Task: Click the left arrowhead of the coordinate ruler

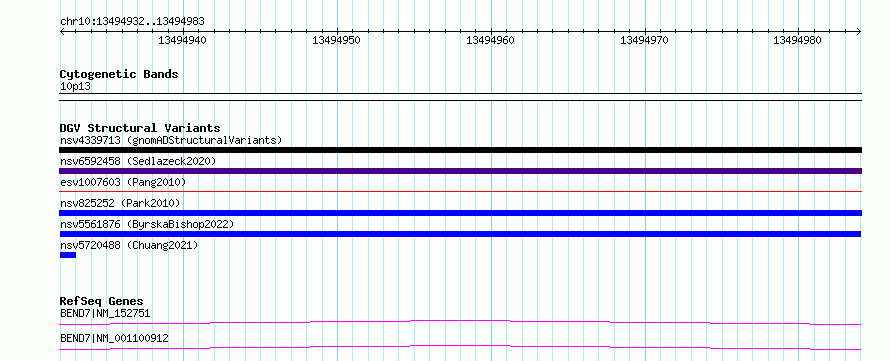Action: 62,31
